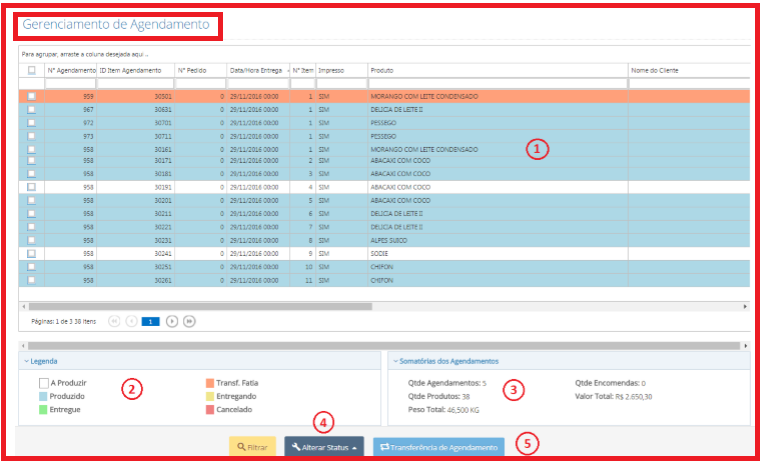Tick checkbox for row ID 30261
Screen dimensions: 763x463
[32, 280]
